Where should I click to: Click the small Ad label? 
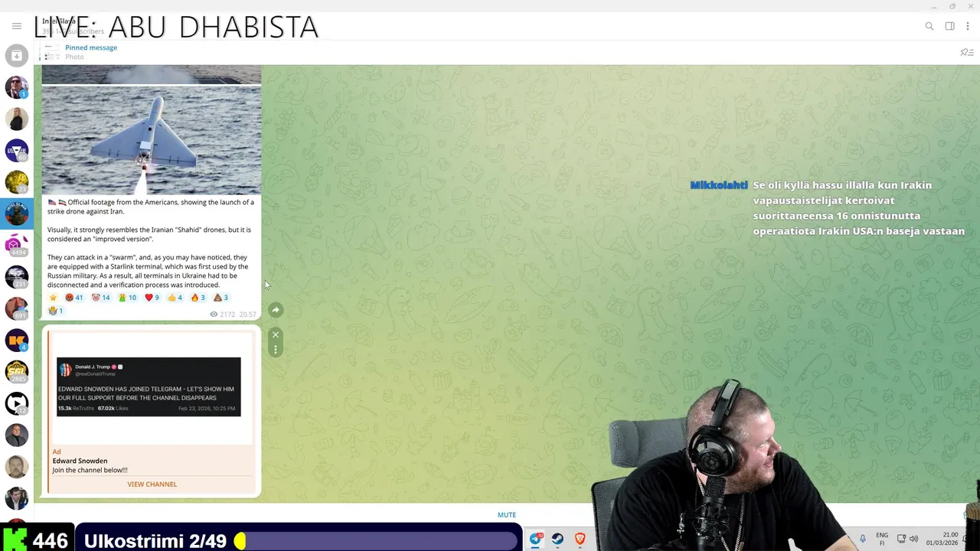click(56, 452)
